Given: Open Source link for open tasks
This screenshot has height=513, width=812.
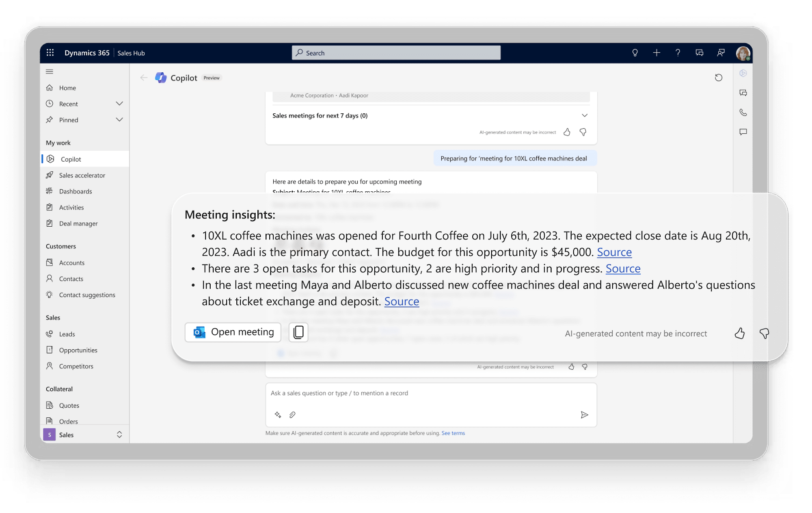Looking at the screenshot, I should [623, 268].
